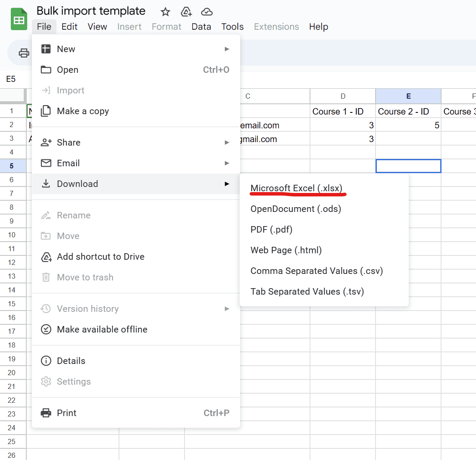Click the copy icon beside Make a copy
The height and width of the screenshot is (460, 476).
pos(46,111)
